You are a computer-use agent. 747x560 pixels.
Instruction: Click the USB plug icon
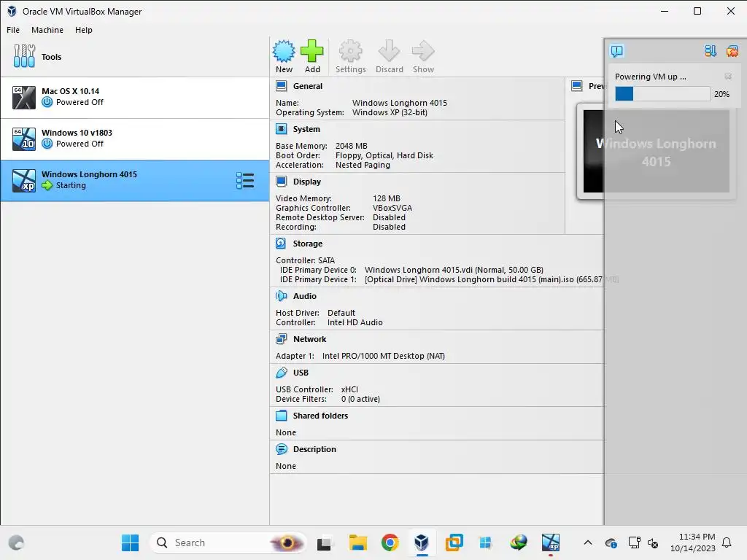pyautogui.click(x=282, y=373)
